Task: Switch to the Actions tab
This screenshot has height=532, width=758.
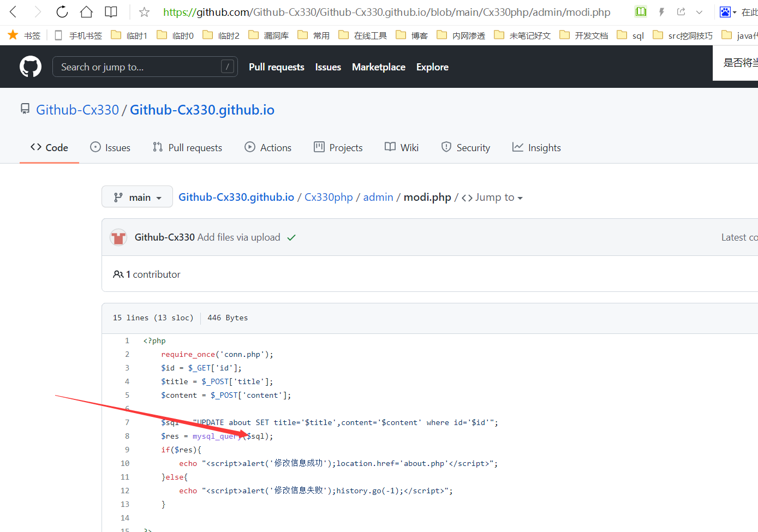Action: tap(268, 147)
